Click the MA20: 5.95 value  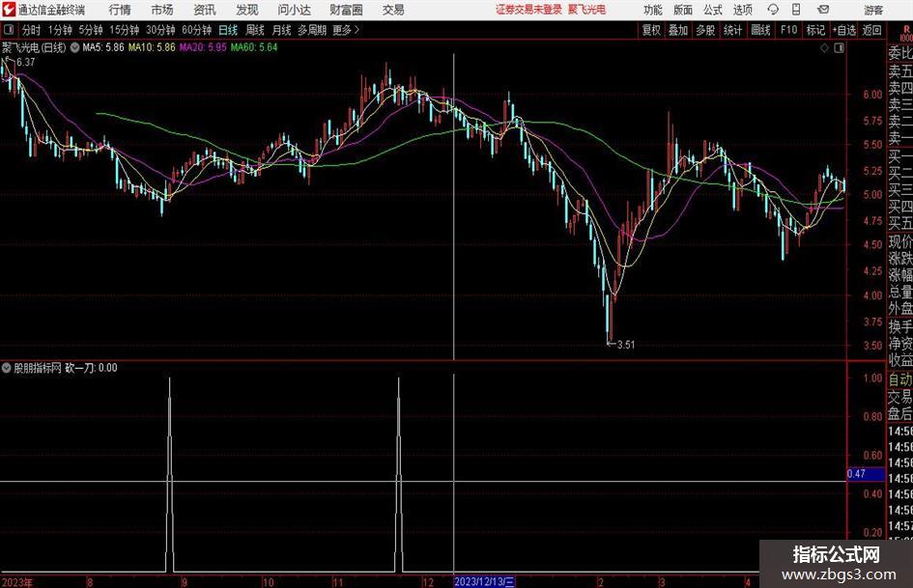coord(203,47)
